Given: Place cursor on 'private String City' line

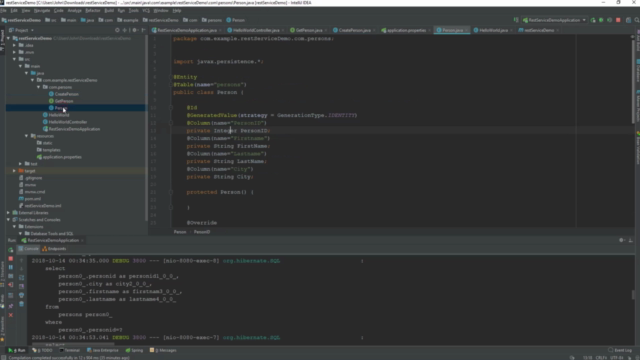Looking at the screenshot, I should click(x=220, y=177).
